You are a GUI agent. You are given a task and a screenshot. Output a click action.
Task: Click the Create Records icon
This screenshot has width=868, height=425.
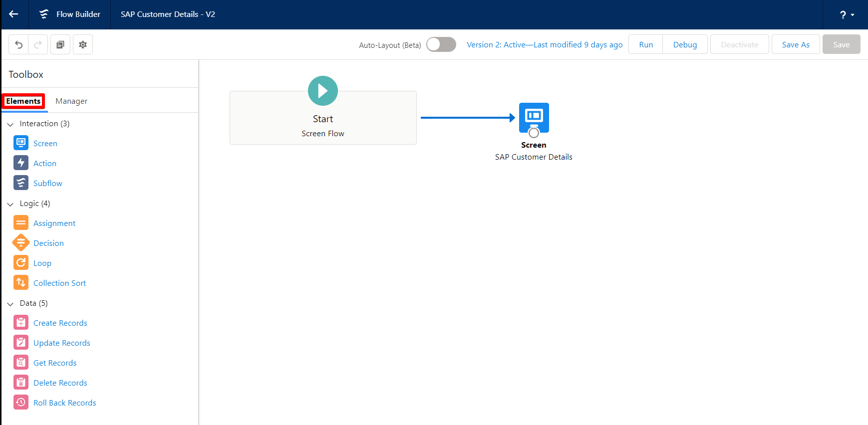21,323
